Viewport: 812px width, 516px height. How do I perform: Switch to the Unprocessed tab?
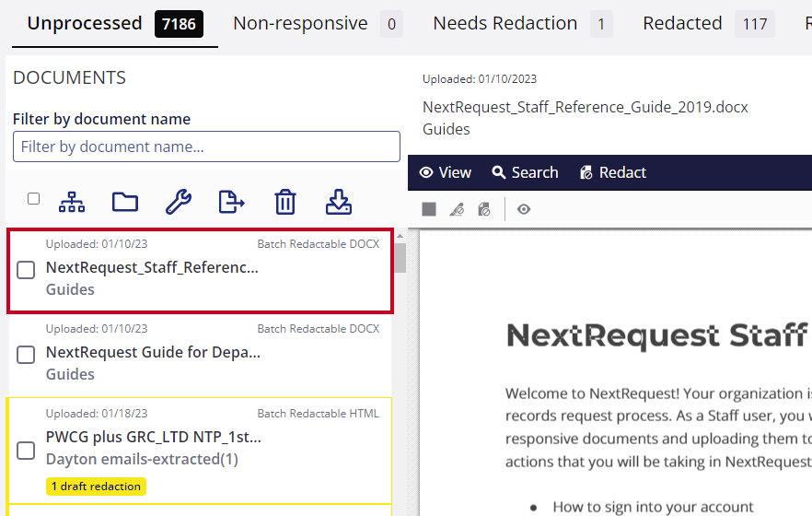coord(114,24)
